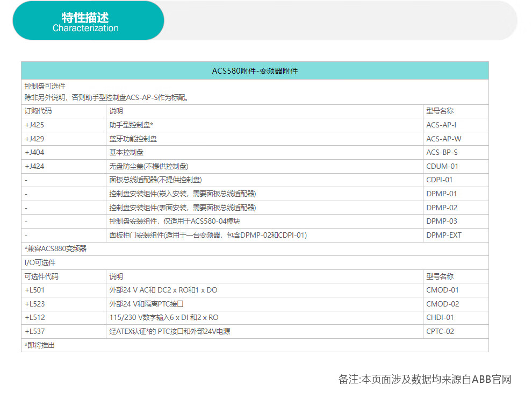The image size is (532, 406).
Task: Click the DPMP-EXT model name
Action: pos(443,235)
